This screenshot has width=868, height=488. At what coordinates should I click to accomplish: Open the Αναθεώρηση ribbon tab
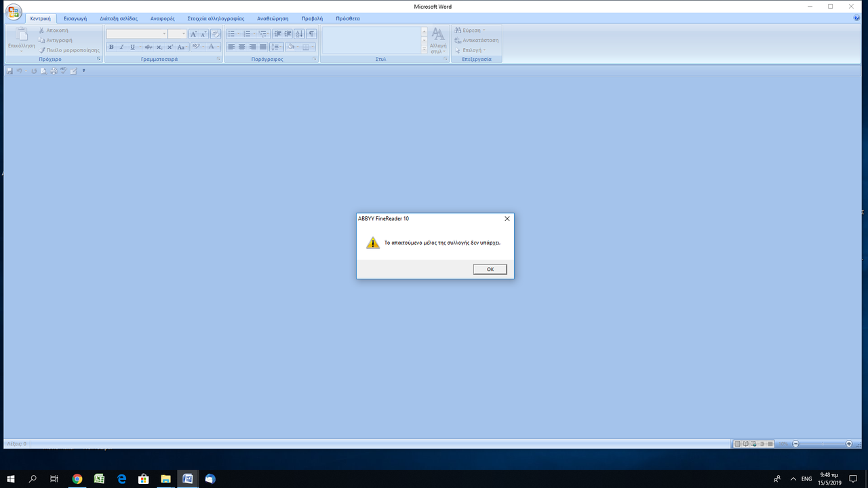(273, 18)
